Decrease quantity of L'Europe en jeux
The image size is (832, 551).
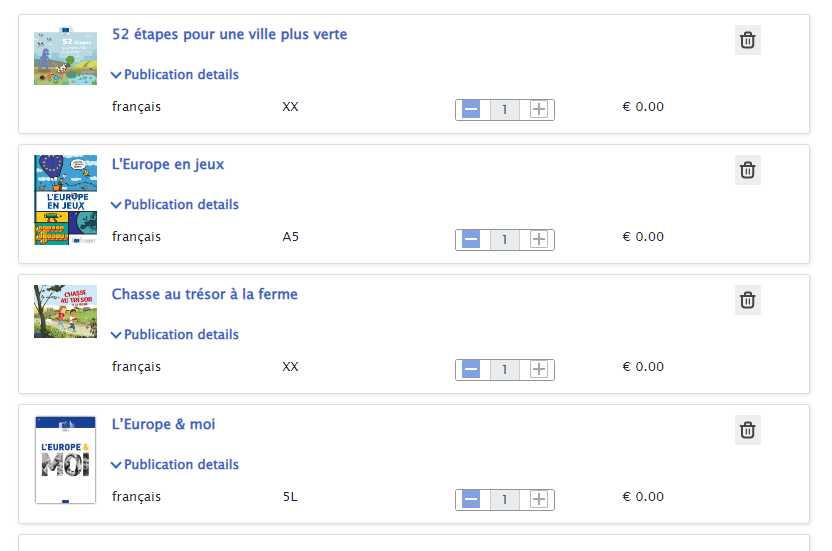click(x=471, y=240)
